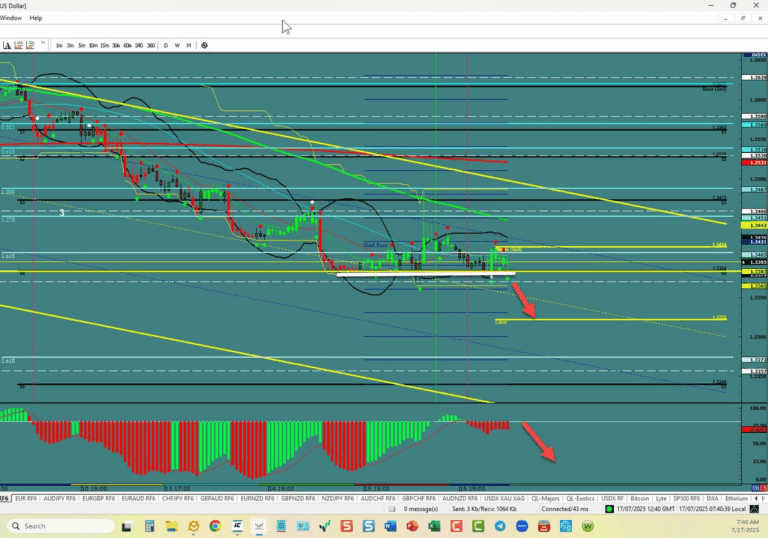The height and width of the screenshot is (538, 768).
Task: Click the second chart template icon
Action: point(30,45)
